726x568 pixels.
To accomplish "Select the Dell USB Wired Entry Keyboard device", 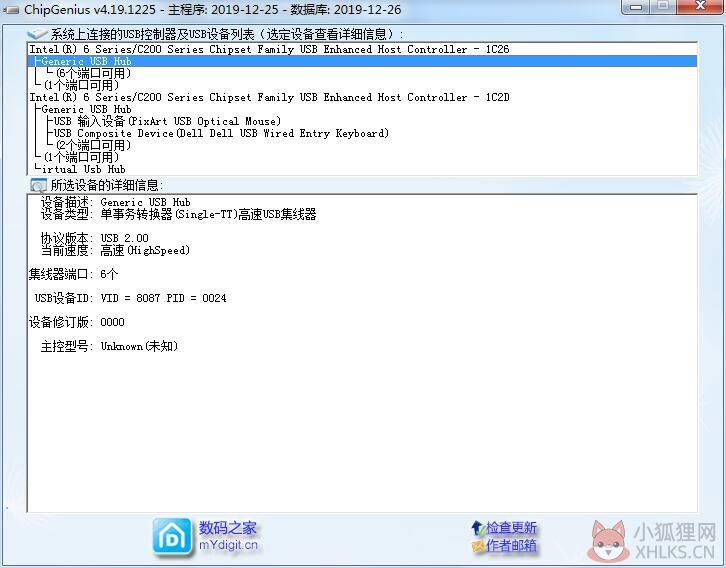I will point(363,133).
